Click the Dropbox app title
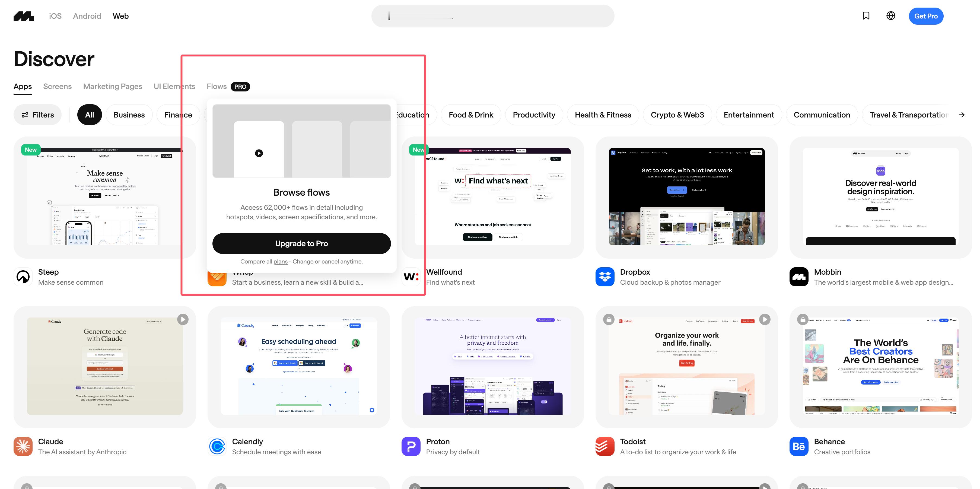The width and height of the screenshot is (980, 489). point(635,272)
